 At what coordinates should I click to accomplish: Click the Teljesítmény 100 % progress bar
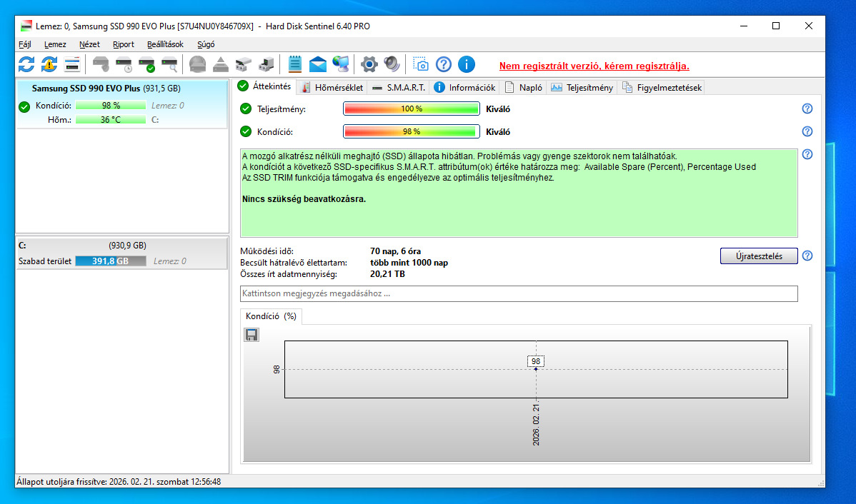pyautogui.click(x=411, y=109)
